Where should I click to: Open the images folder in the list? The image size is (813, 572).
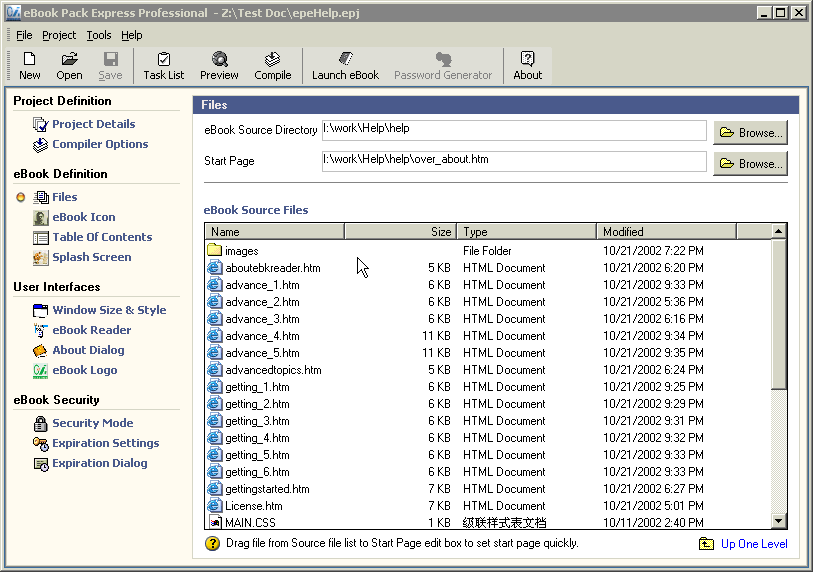(241, 251)
